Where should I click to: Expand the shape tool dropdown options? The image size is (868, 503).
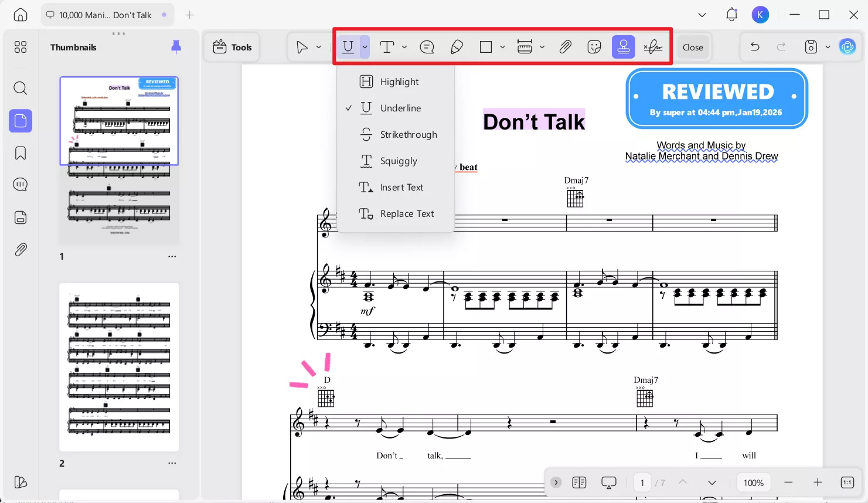(502, 47)
